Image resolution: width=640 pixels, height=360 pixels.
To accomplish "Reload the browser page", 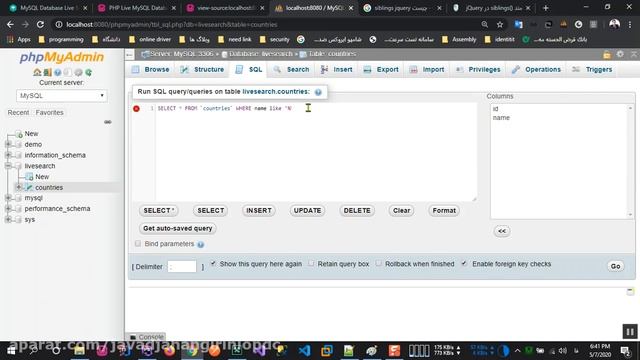I will tap(40, 24).
